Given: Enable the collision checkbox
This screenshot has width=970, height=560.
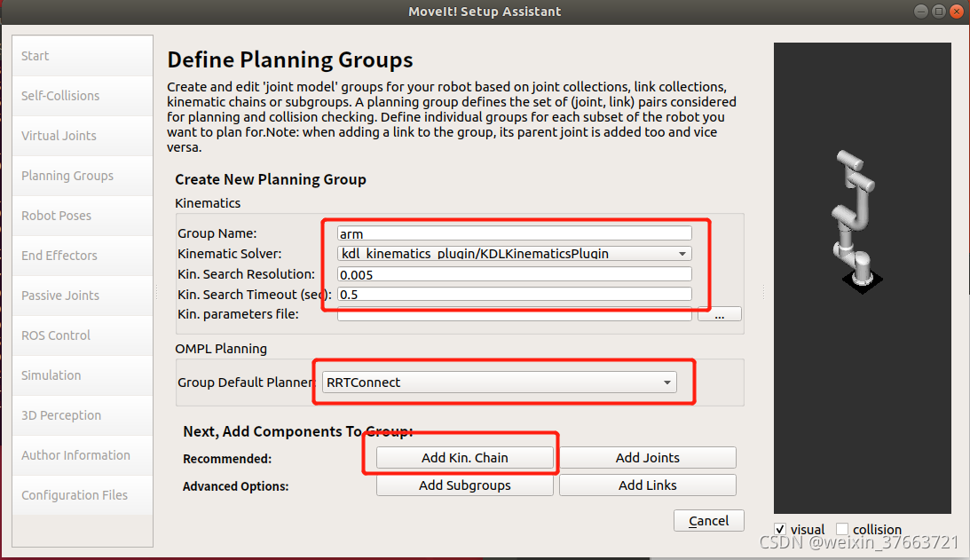Looking at the screenshot, I should (842, 530).
